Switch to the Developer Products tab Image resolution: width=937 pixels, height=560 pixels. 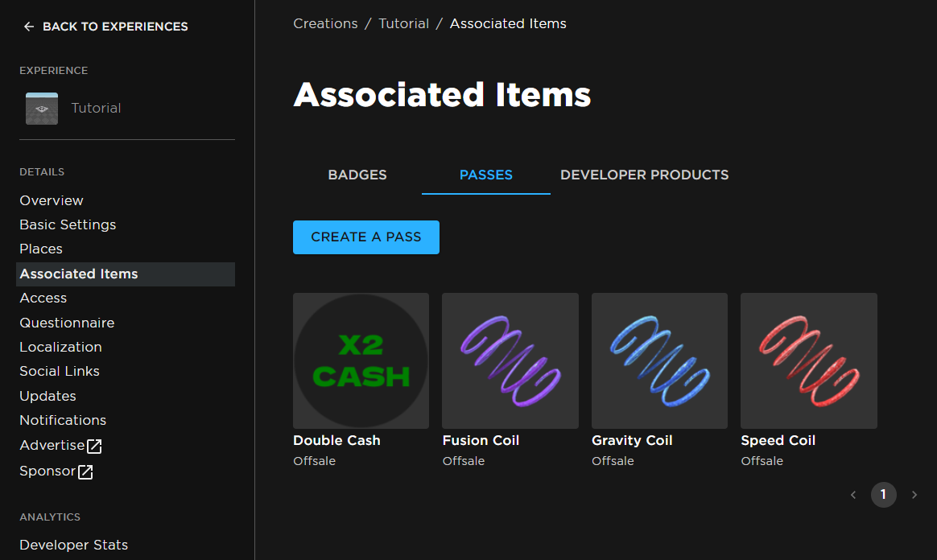point(644,175)
